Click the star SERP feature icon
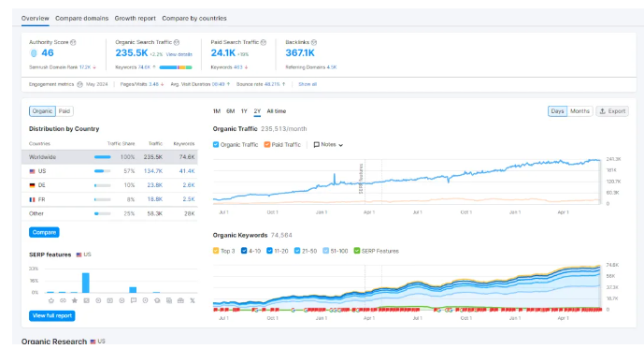Viewport: 644px width, 349px height. coord(75,300)
